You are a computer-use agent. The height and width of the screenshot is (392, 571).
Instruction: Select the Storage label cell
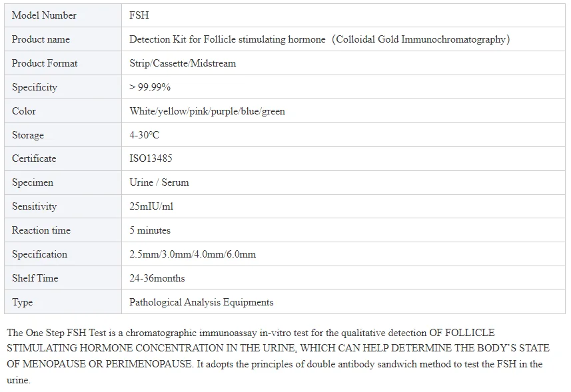click(x=28, y=135)
